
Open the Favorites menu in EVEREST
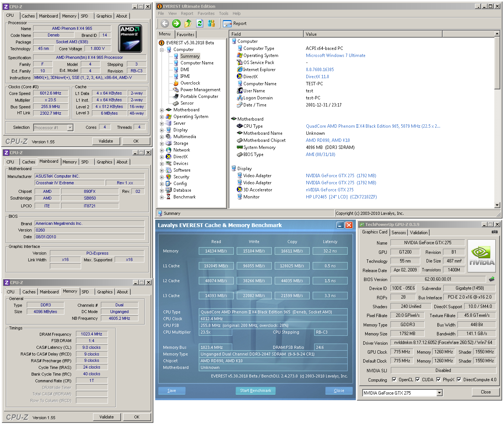pyautogui.click(x=206, y=13)
